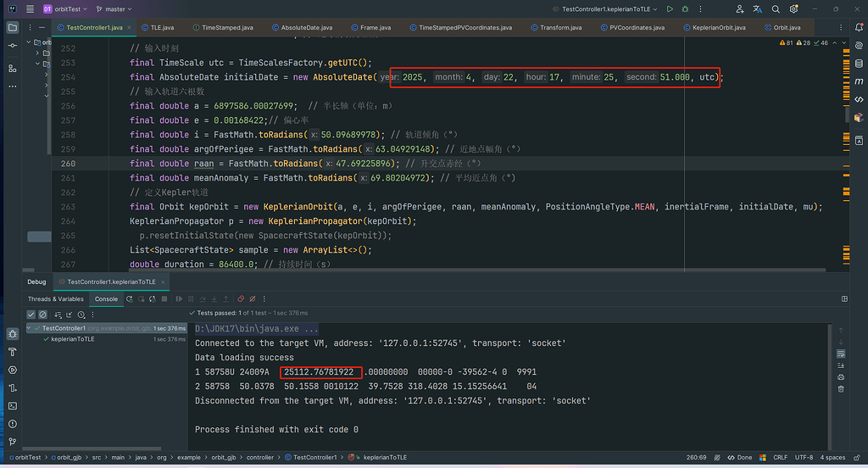The height and width of the screenshot is (468, 868).
Task: Clear the console with the trash icon
Action: [841, 388]
